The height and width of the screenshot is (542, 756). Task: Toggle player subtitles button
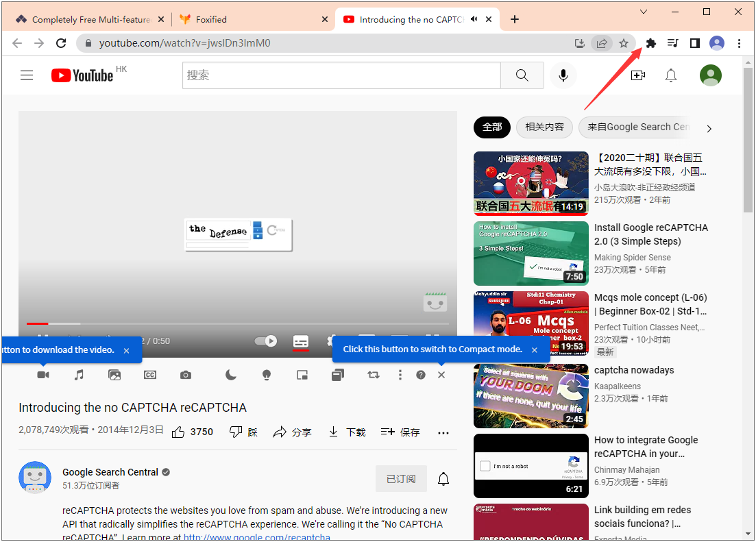pos(301,341)
